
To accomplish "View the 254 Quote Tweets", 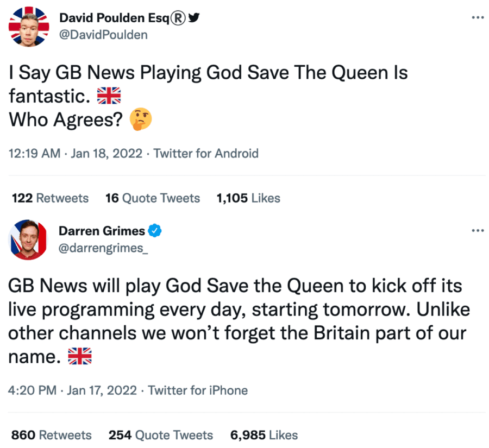I will (161, 435).
